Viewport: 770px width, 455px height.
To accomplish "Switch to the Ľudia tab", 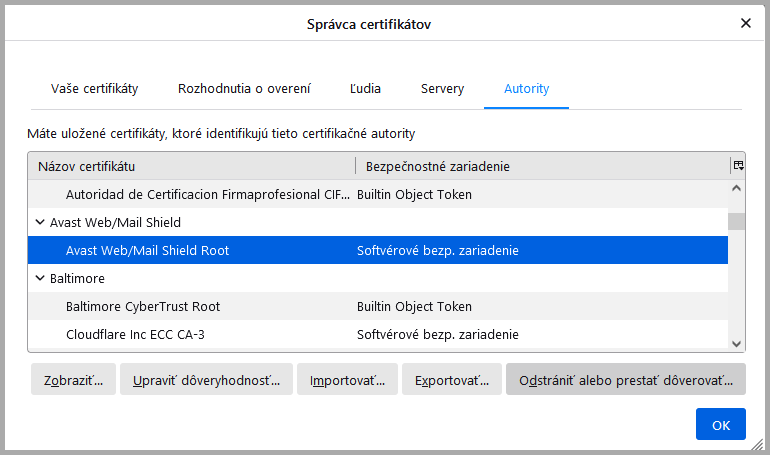I will click(x=365, y=89).
